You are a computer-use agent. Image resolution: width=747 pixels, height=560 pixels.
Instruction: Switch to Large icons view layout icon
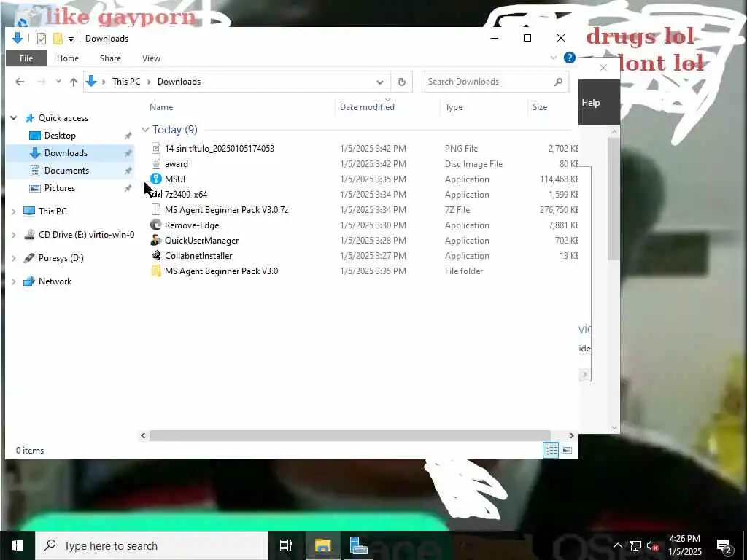point(567,449)
